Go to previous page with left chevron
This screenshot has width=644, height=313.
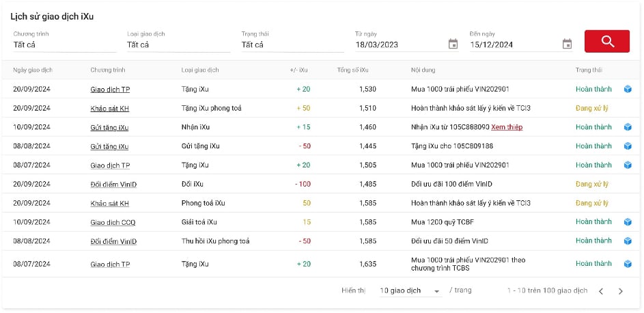[601, 291]
